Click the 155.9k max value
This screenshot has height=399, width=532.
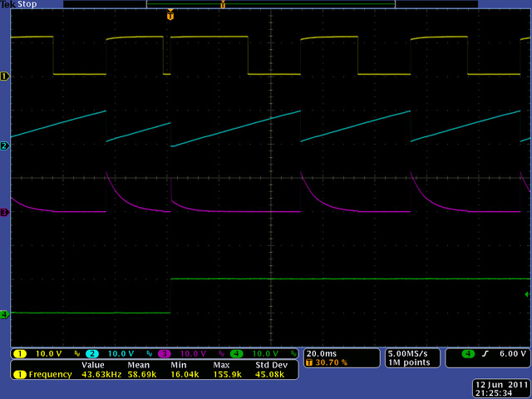click(227, 375)
